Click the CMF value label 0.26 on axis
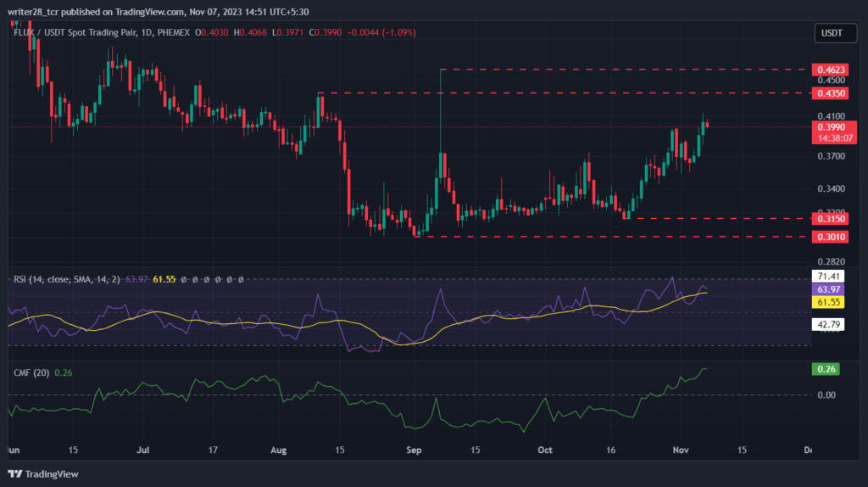The height and width of the screenshot is (487, 868). coord(826,370)
